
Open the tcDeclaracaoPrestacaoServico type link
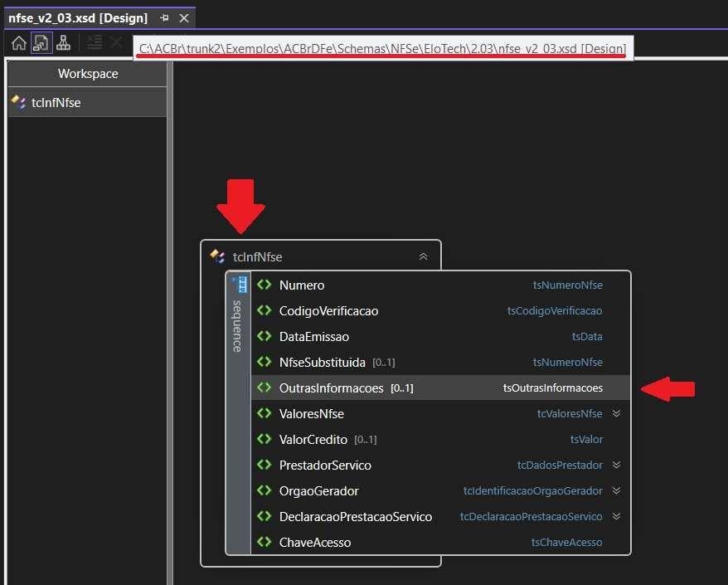(x=531, y=517)
